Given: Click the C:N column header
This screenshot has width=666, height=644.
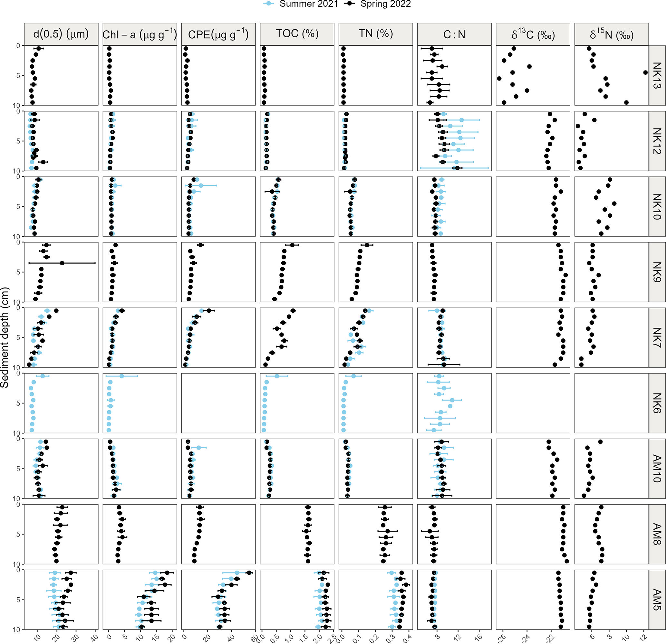Looking at the screenshot, I should point(454,34).
